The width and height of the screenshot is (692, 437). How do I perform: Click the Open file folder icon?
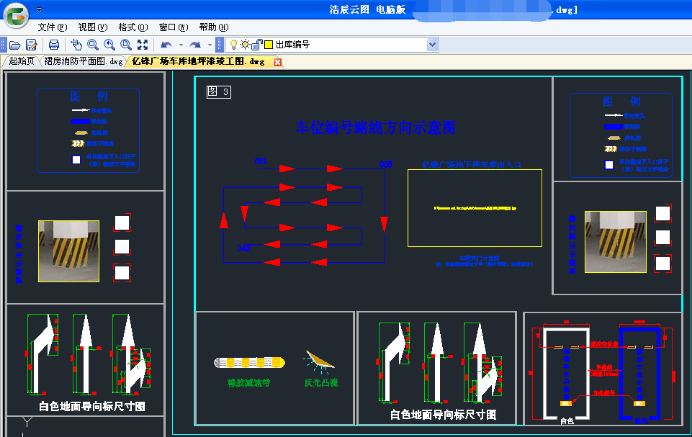coord(15,45)
